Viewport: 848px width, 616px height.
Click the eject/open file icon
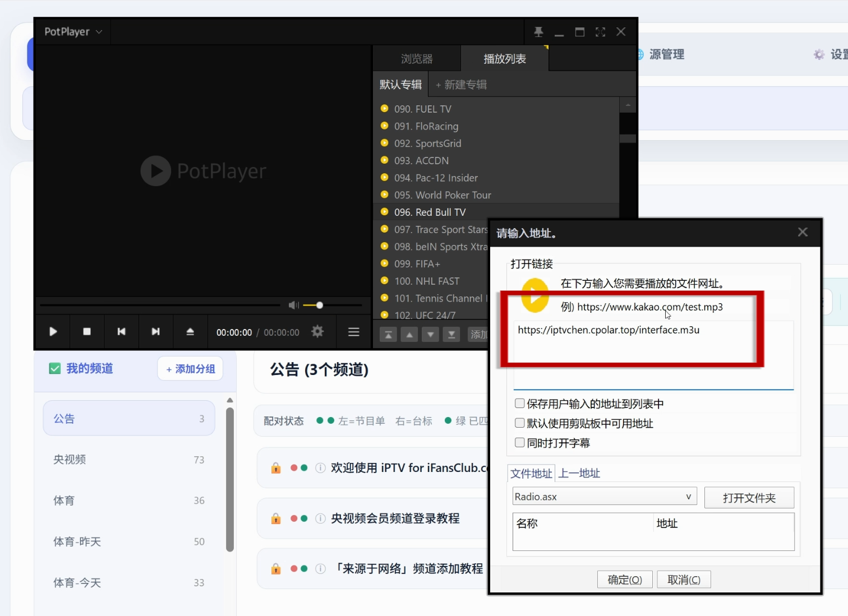(x=190, y=332)
